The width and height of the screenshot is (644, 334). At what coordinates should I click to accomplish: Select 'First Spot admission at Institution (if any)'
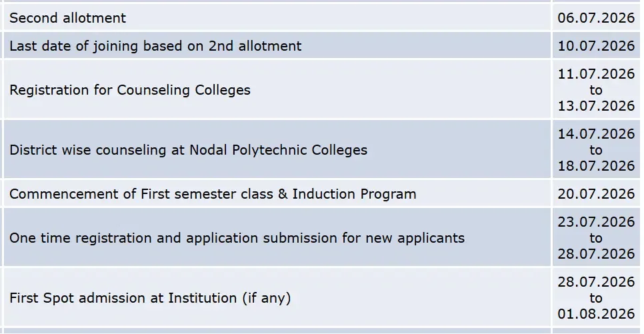pyautogui.click(x=150, y=298)
